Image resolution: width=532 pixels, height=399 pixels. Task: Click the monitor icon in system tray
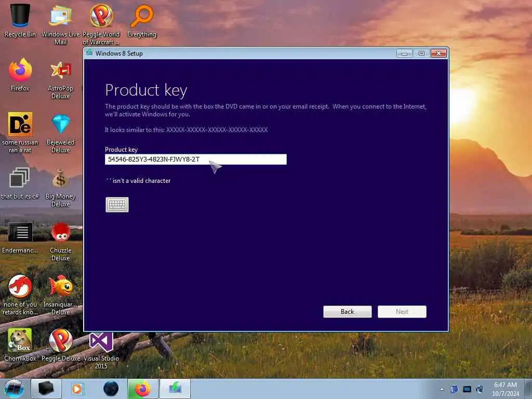tap(467, 389)
